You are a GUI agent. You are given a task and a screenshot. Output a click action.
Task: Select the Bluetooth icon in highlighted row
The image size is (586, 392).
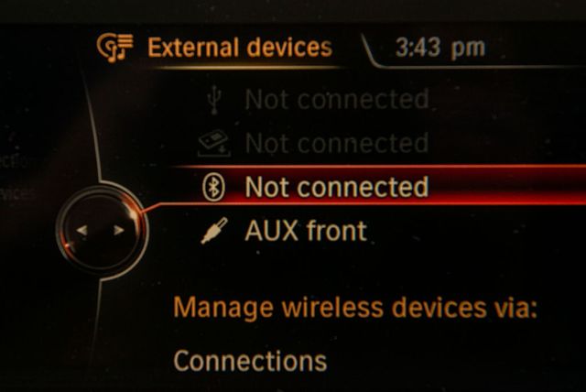point(213,187)
